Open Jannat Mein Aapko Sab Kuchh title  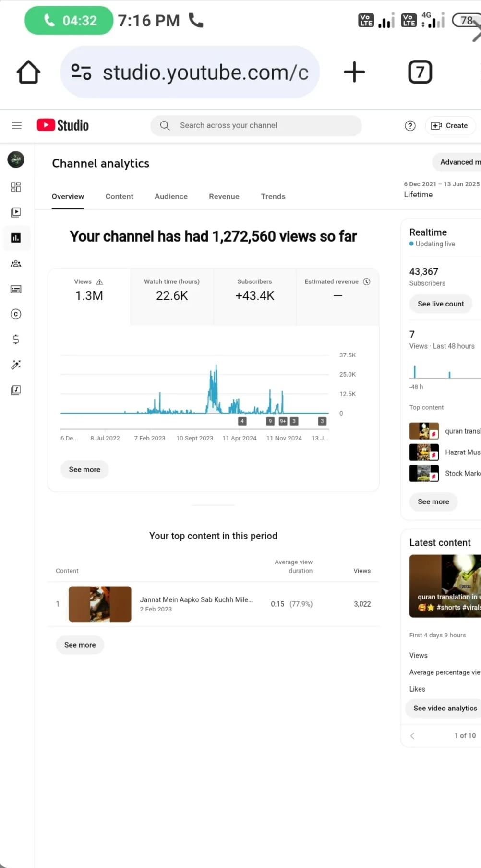[x=196, y=599]
